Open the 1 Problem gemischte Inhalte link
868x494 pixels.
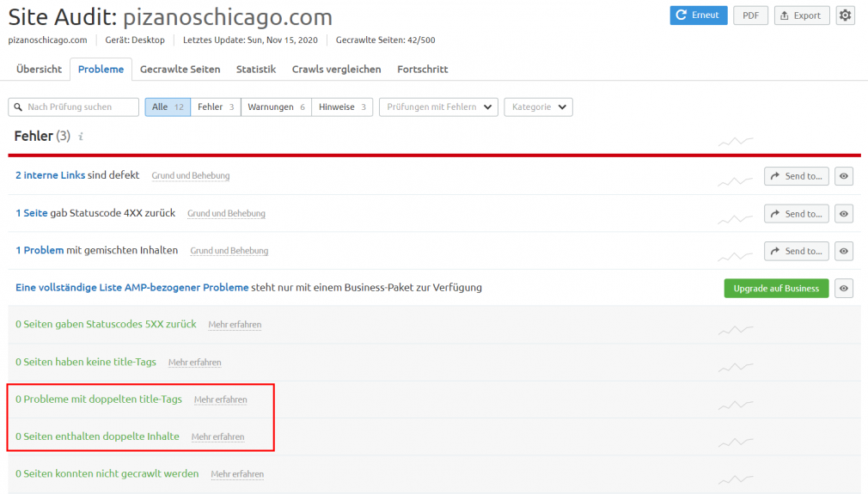[40, 250]
